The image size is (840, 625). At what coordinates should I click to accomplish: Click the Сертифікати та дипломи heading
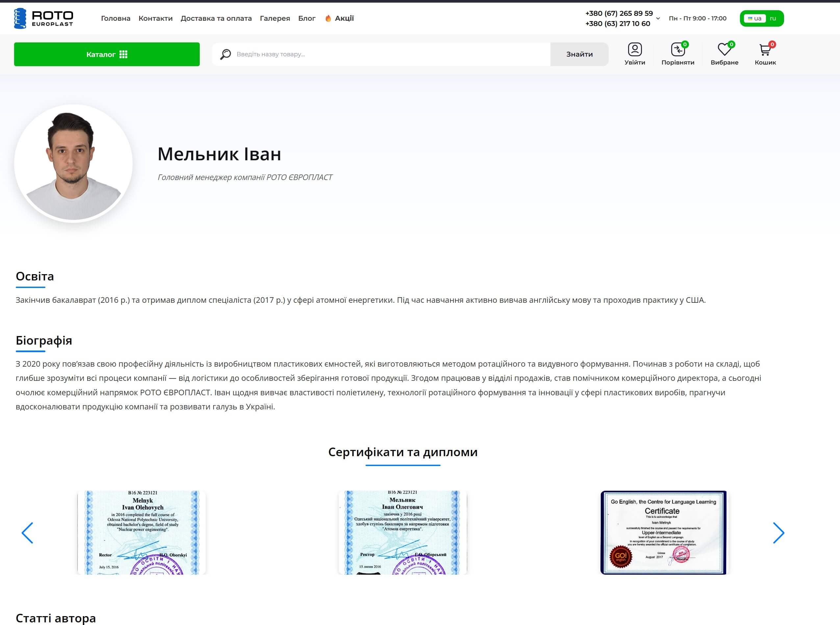[403, 452]
